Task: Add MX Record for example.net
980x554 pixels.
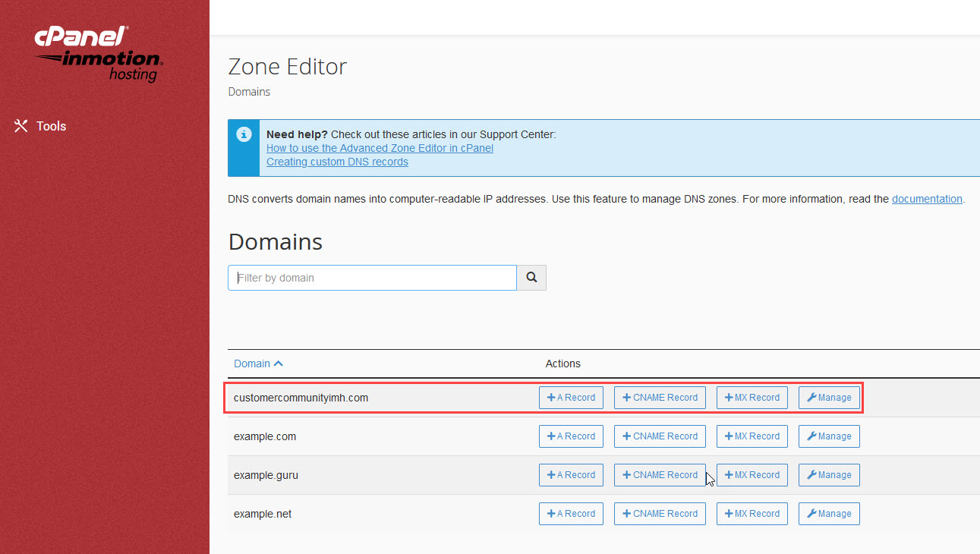Action: tap(752, 514)
